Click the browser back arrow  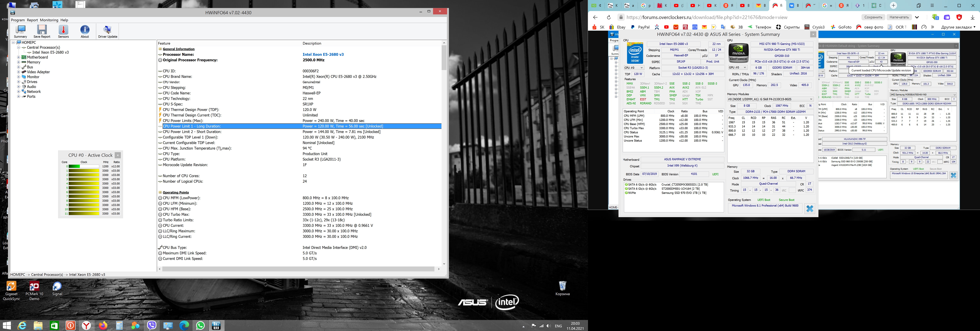(595, 17)
